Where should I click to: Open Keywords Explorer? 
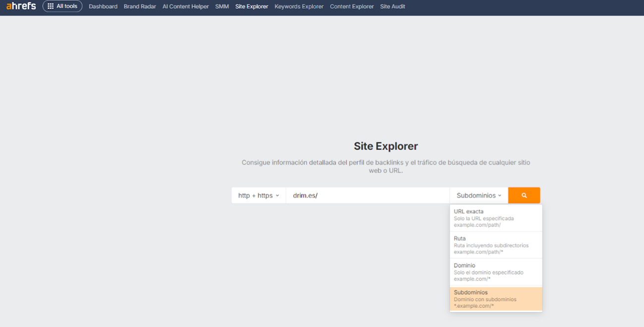[299, 6]
